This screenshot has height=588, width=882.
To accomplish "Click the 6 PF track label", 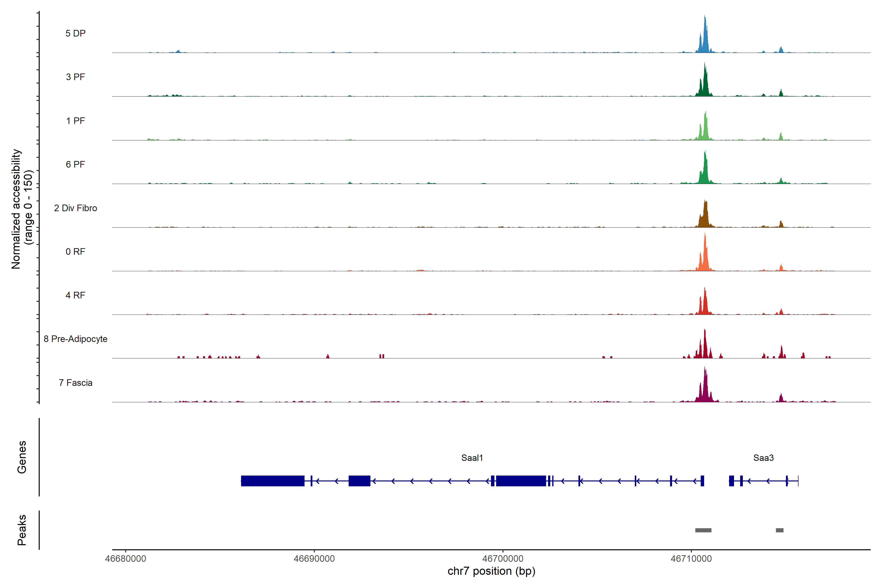I will click(75, 165).
